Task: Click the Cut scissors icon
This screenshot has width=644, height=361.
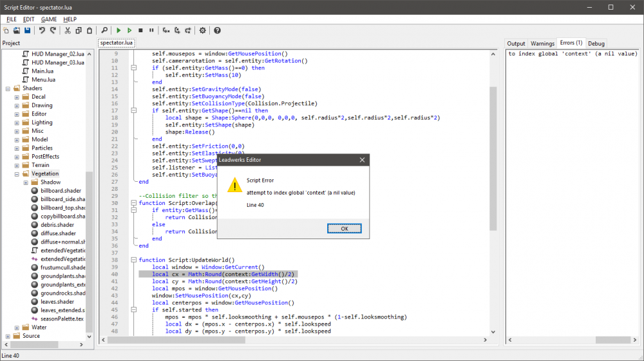Action: point(68,30)
